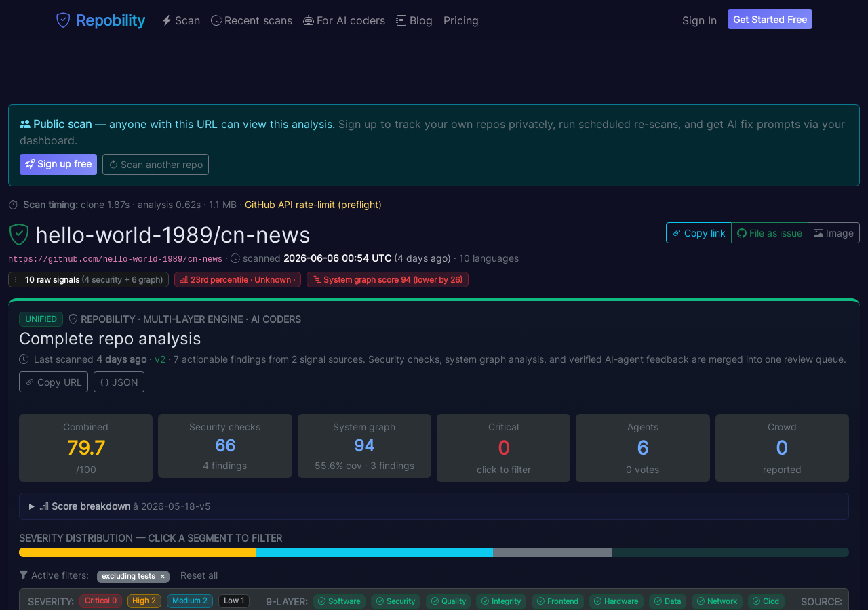
Task: Open the hello-world-1989/cn-news GitHub URL
Action: [115, 259]
